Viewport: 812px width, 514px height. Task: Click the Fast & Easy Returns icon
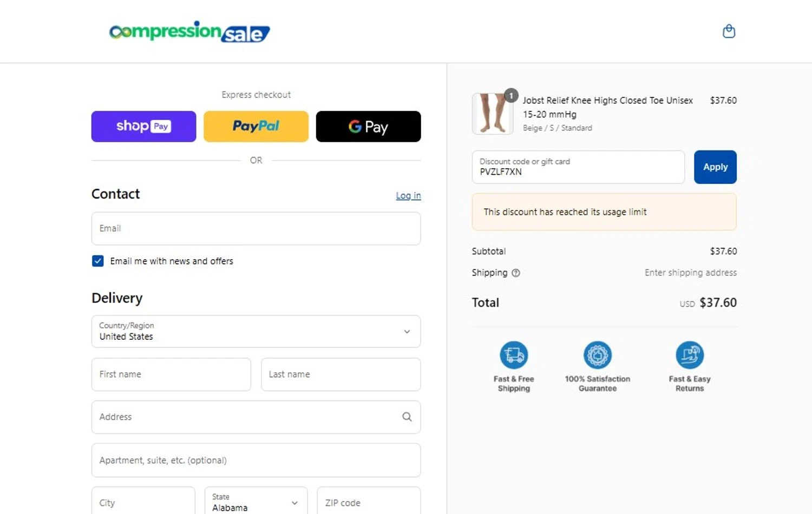tap(690, 355)
